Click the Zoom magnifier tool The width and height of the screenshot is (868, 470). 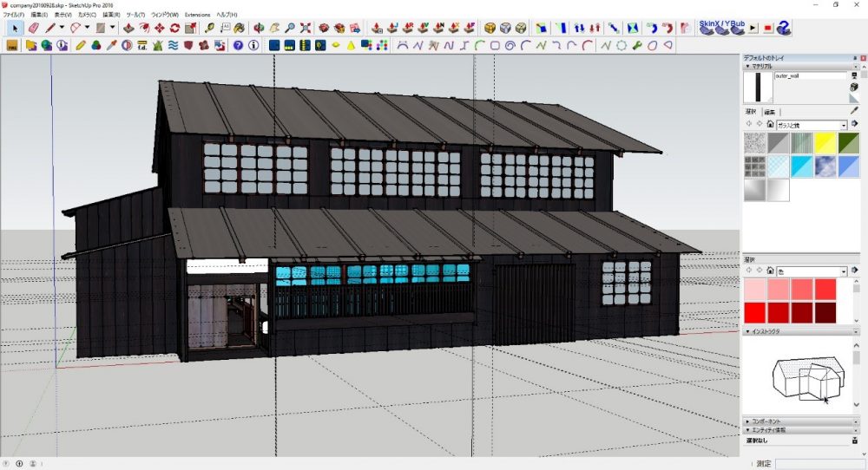(291, 28)
